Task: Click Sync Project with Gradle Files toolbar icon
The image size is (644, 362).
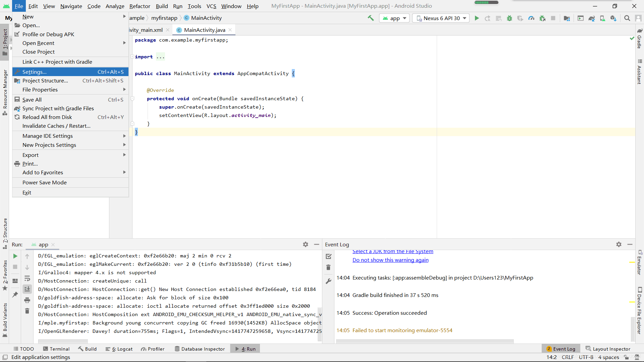Action: coord(592,18)
